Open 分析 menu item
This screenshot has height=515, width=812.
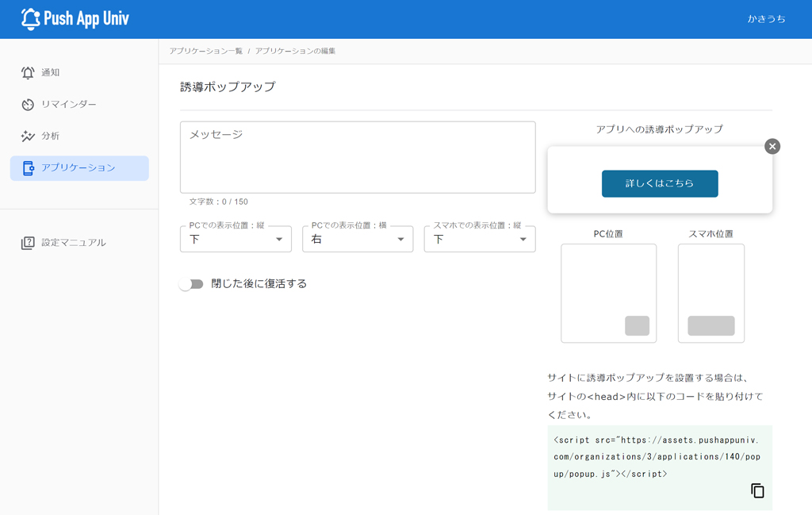79,136
